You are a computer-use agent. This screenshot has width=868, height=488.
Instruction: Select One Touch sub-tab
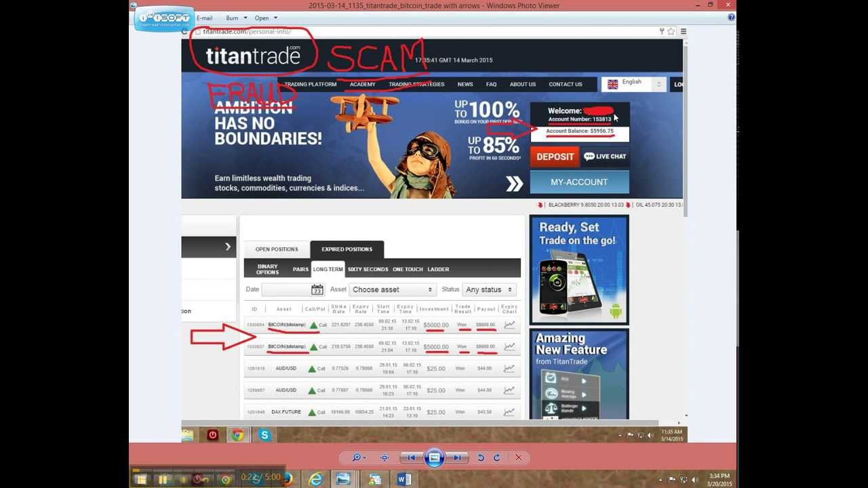pos(408,269)
